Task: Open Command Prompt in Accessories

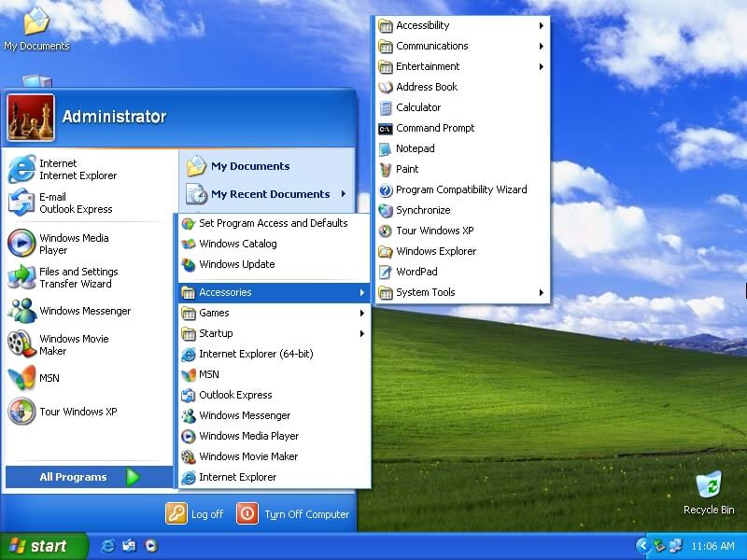Action: [434, 128]
